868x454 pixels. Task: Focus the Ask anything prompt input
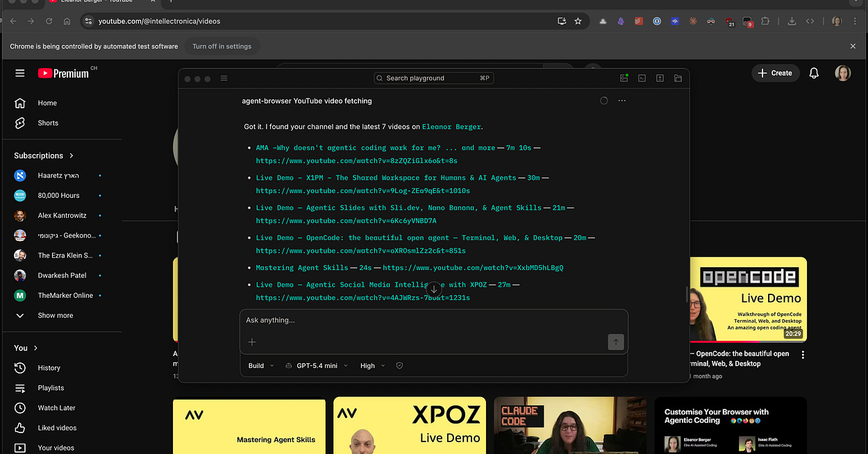click(x=433, y=320)
